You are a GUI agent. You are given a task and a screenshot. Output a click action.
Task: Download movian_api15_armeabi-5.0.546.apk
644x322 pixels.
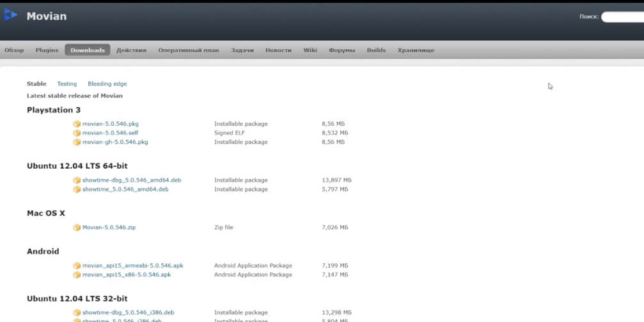pos(132,265)
